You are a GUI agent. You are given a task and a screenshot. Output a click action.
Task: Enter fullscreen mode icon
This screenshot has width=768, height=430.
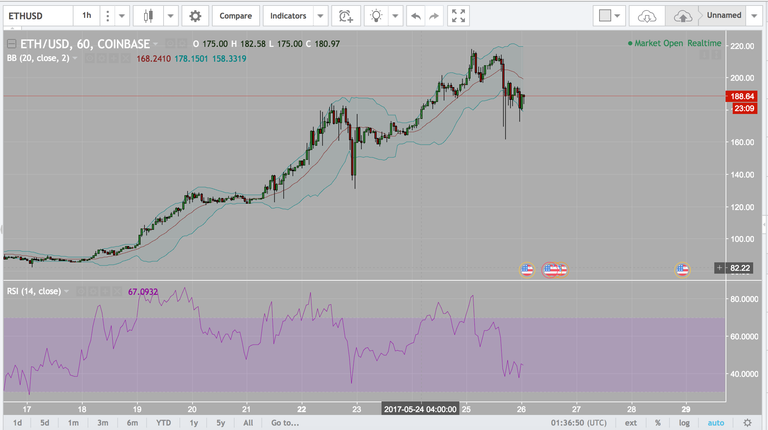(458, 16)
